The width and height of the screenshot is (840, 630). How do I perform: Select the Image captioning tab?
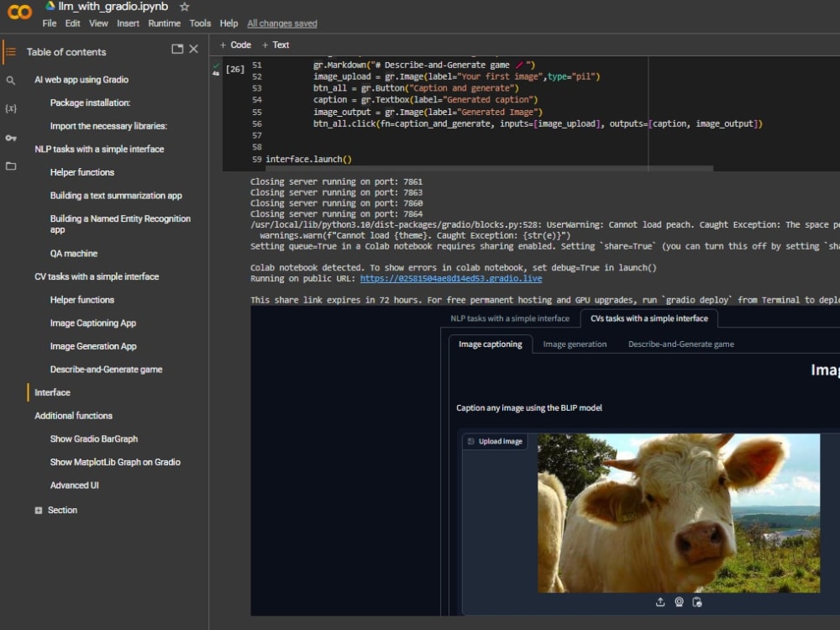[491, 344]
